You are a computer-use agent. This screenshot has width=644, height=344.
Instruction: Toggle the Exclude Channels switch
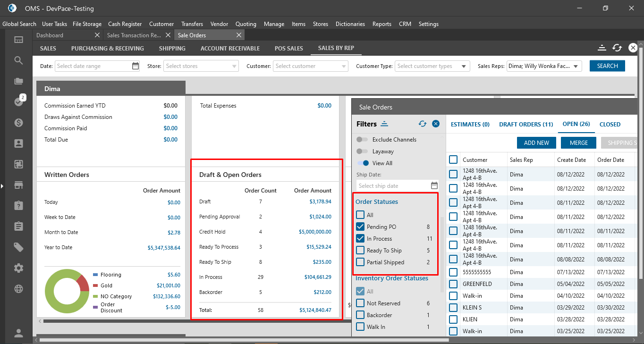pyautogui.click(x=363, y=140)
